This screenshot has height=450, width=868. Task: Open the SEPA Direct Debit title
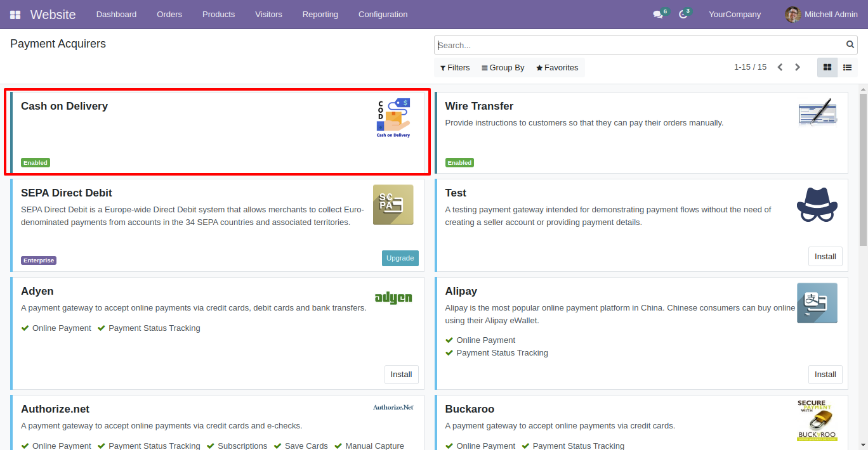(x=67, y=193)
